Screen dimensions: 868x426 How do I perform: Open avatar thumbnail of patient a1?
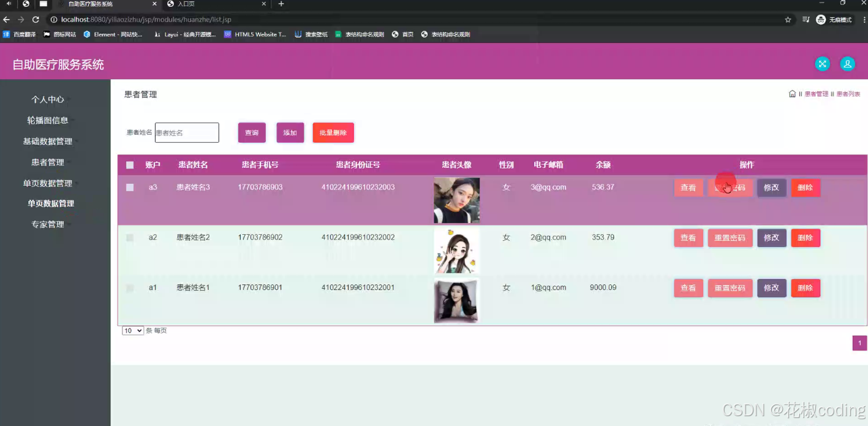point(457,300)
